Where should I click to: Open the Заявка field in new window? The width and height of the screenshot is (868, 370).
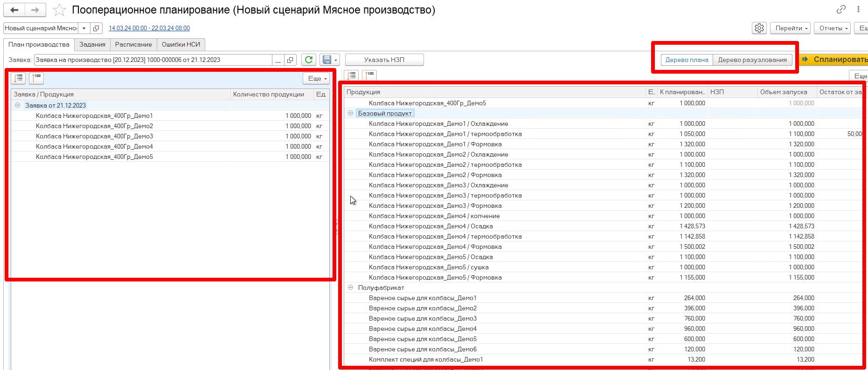[290, 60]
